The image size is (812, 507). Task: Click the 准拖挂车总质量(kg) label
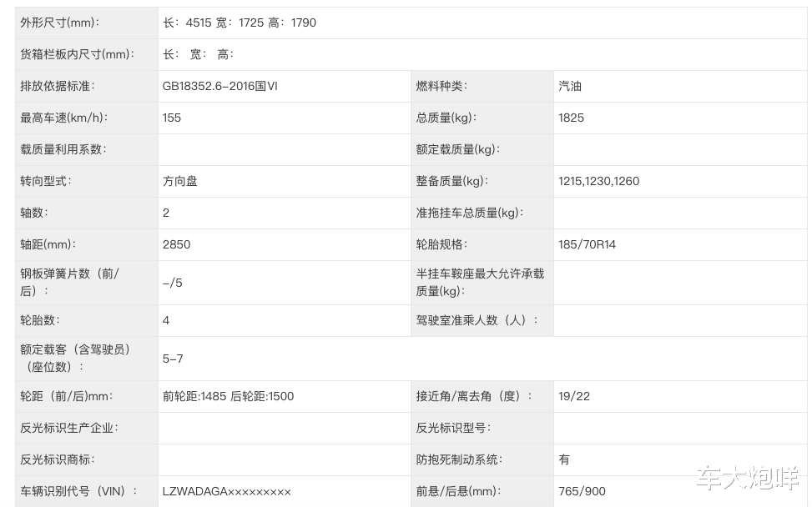pyautogui.click(x=470, y=213)
